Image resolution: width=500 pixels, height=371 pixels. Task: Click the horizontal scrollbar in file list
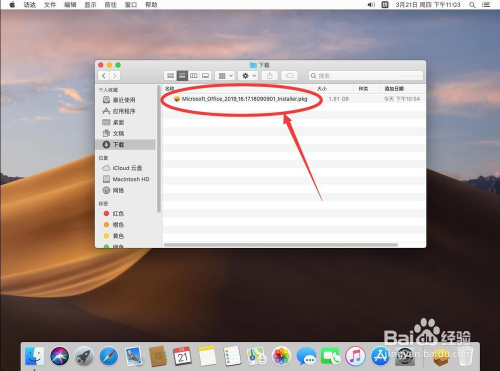281,245
